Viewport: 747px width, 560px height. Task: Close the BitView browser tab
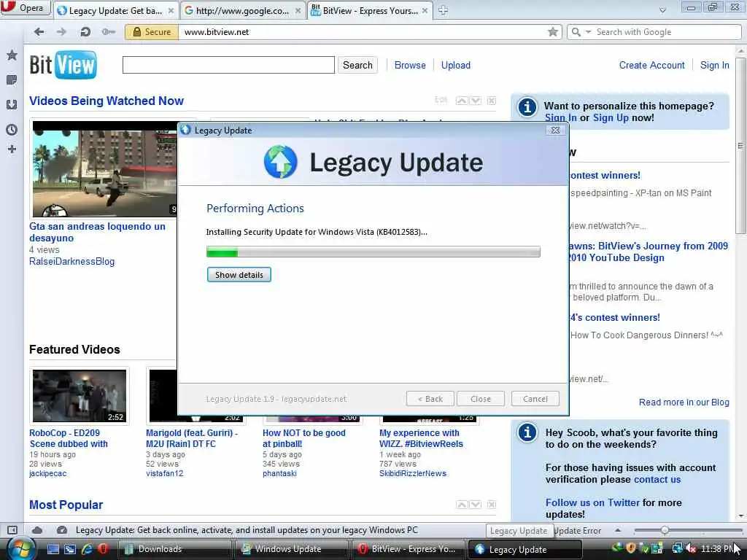425,10
